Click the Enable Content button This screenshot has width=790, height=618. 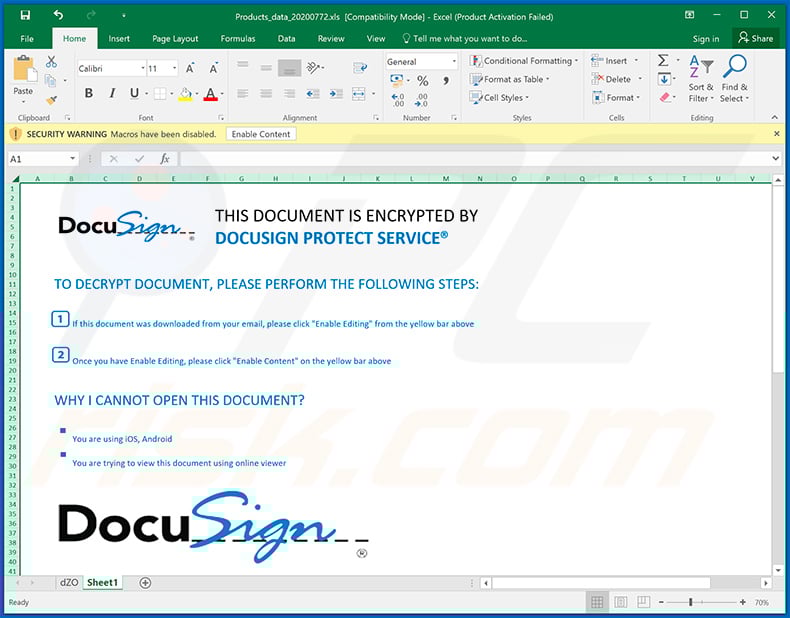(260, 134)
